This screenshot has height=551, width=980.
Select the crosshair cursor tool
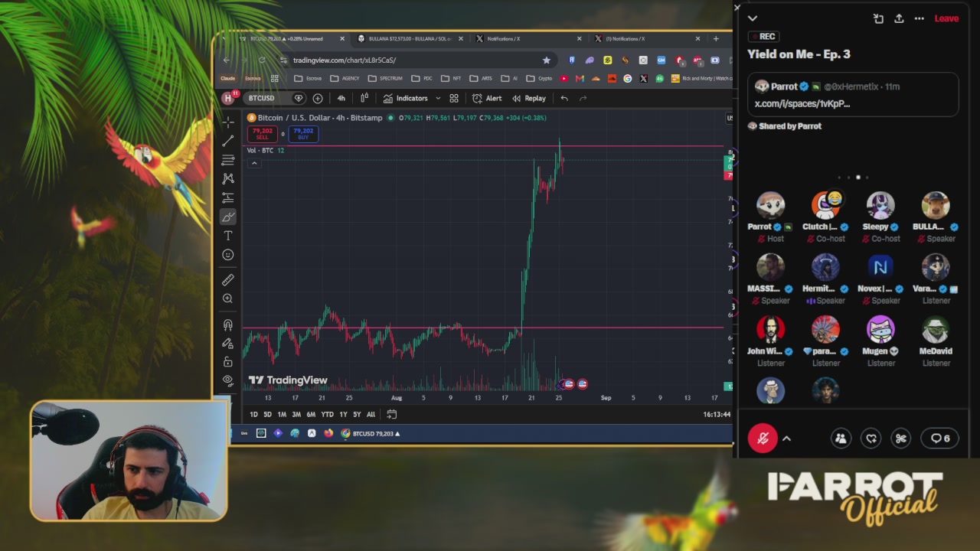click(228, 122)
